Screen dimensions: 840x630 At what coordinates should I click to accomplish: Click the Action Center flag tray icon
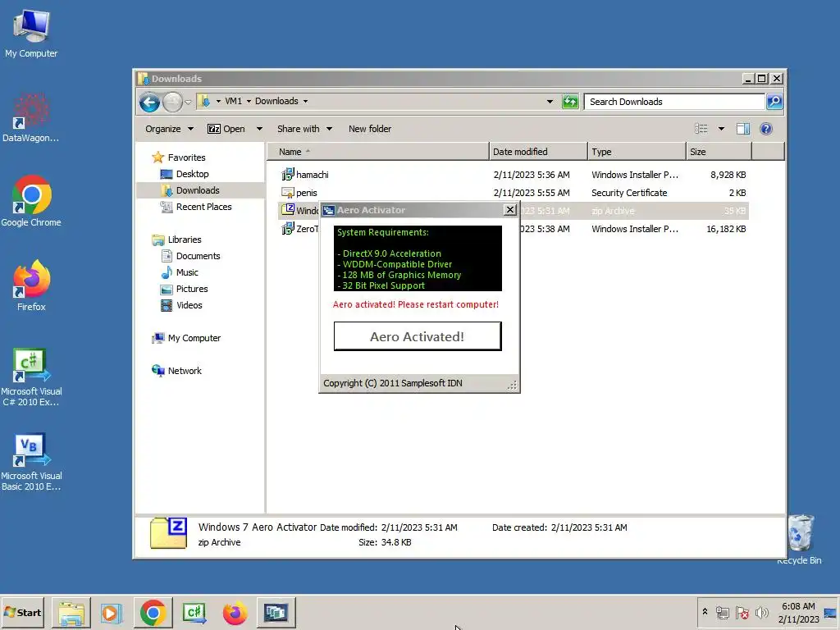[x=742, y=612]
